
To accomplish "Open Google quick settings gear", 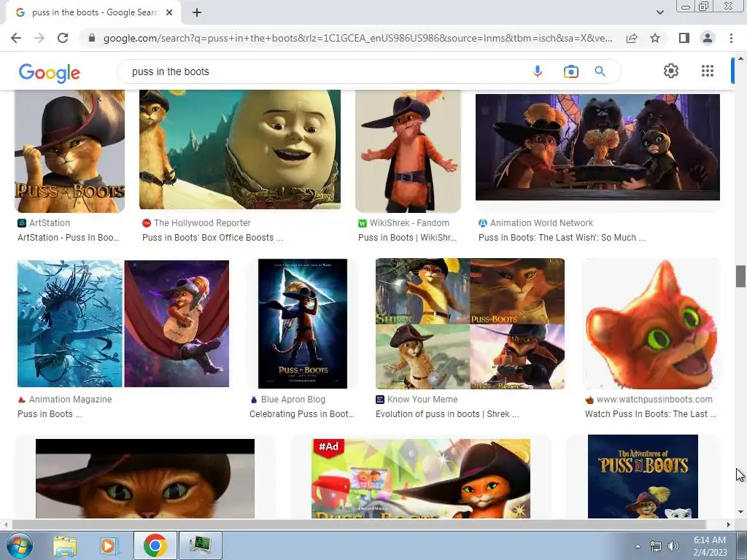I will click(x=671, y=71).
